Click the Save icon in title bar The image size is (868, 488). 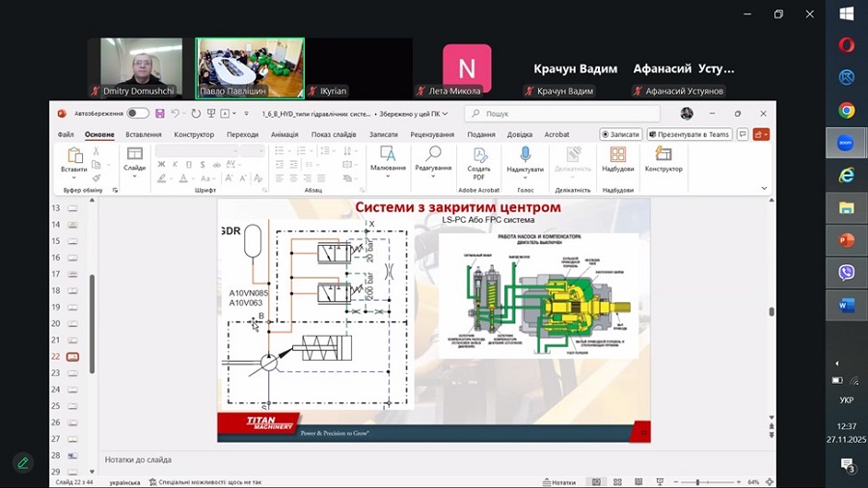click(157, 113)
